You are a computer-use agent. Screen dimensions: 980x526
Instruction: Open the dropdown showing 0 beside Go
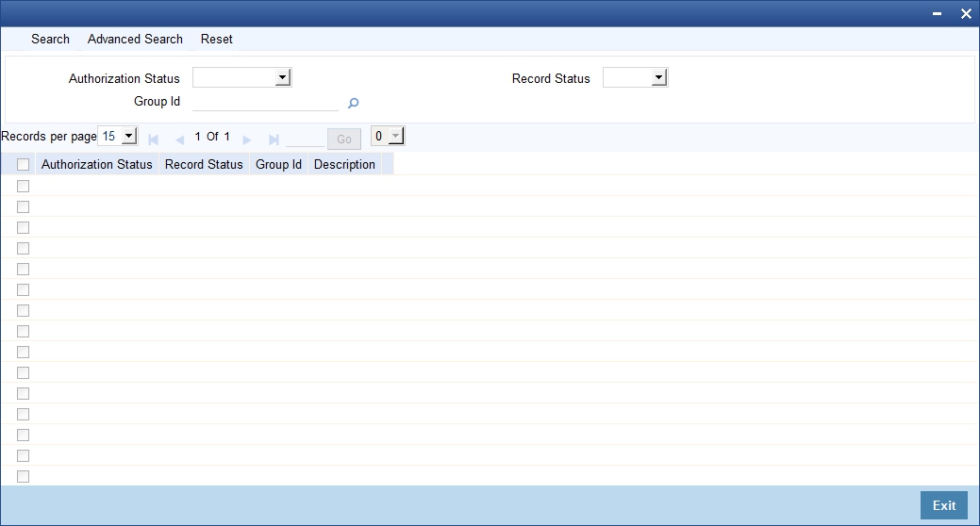[388, 136]
